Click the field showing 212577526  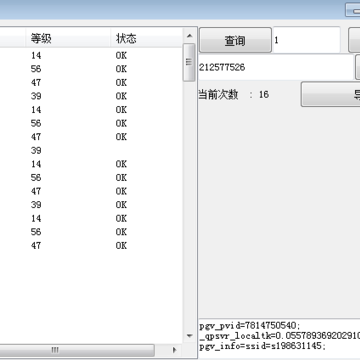(x=276, y=67)
